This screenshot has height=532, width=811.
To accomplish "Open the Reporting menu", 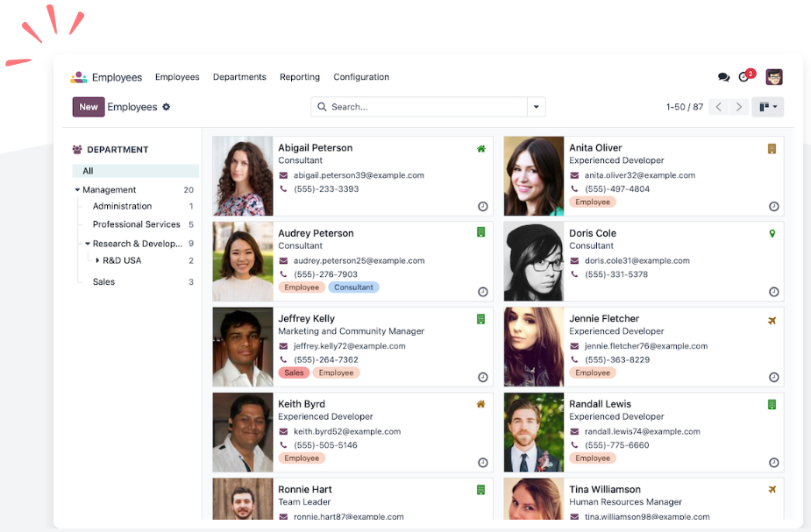I will point(300,77).
